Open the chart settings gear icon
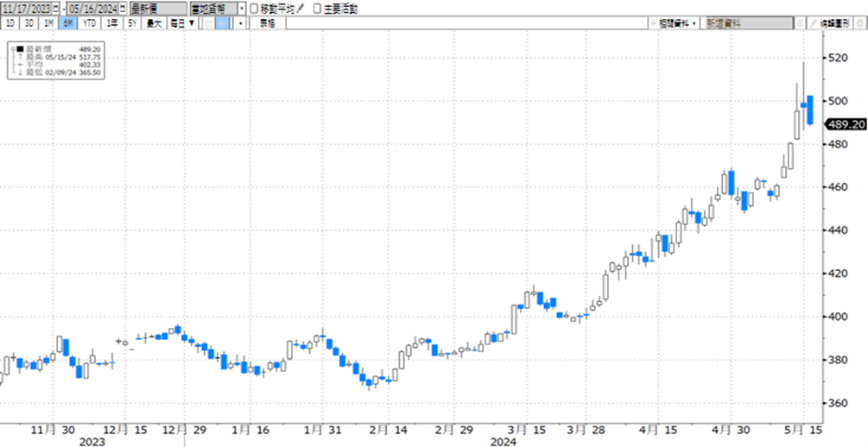 click(859, 23)
